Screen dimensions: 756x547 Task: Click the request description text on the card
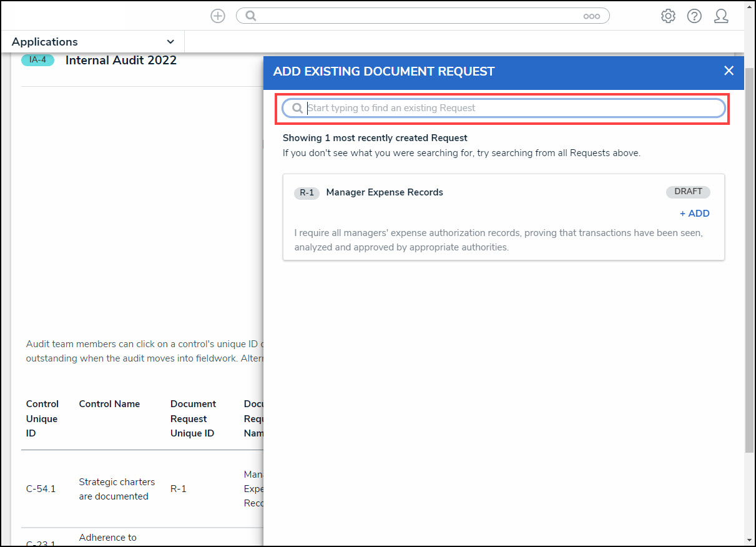pyautogui.click(x=499, y=240)
